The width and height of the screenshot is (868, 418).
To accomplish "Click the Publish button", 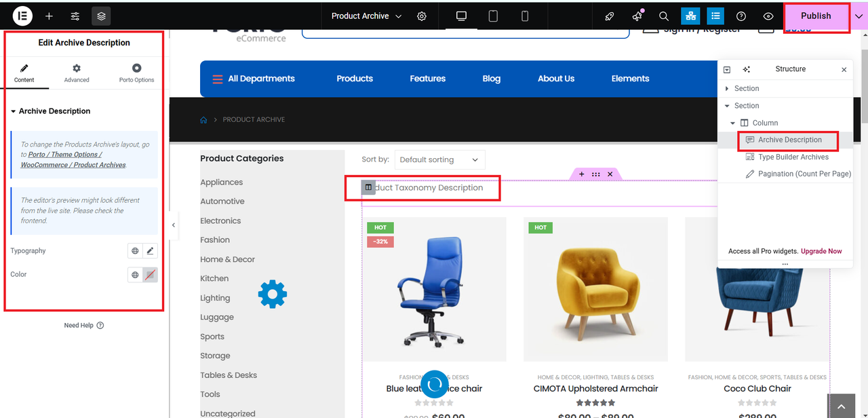I will [816, 16].
